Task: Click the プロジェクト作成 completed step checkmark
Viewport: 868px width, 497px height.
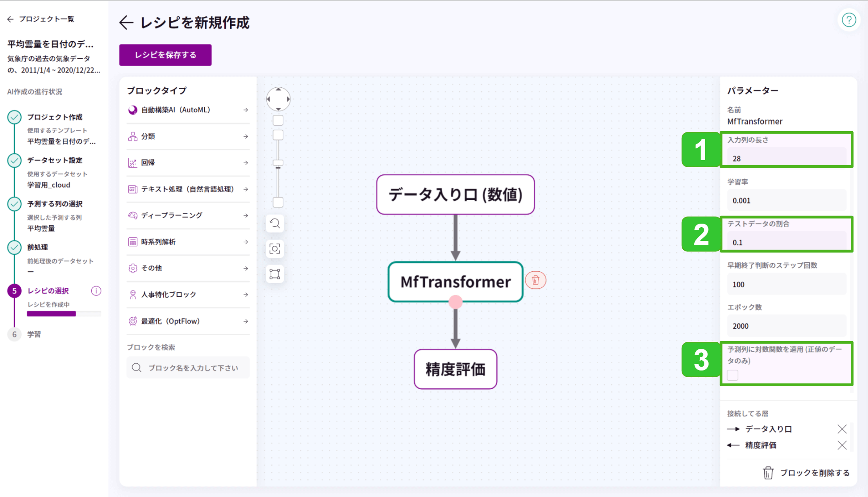Action: [14, 117]
